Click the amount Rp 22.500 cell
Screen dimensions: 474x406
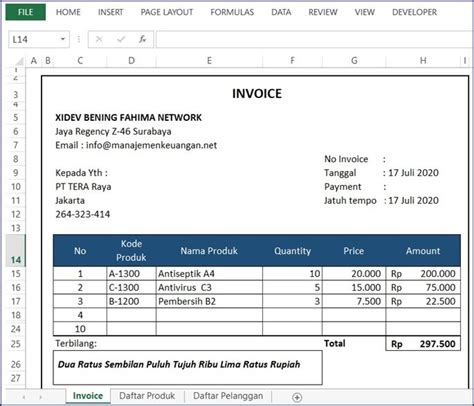[x=423, y=301]
